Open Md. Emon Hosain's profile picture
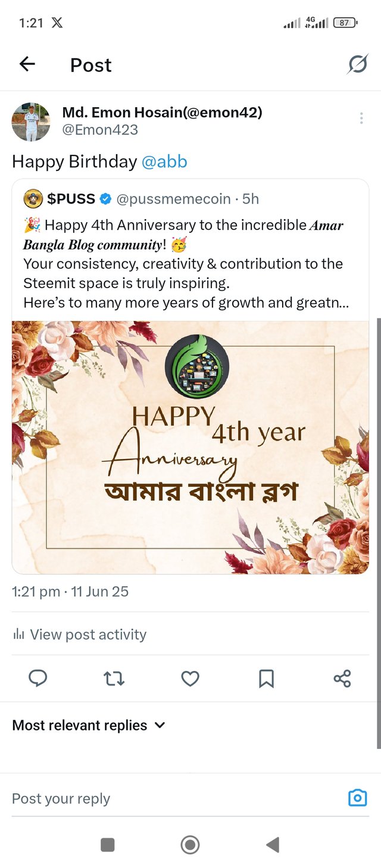This screenshot has height=868, width=381. click(31, 121)
